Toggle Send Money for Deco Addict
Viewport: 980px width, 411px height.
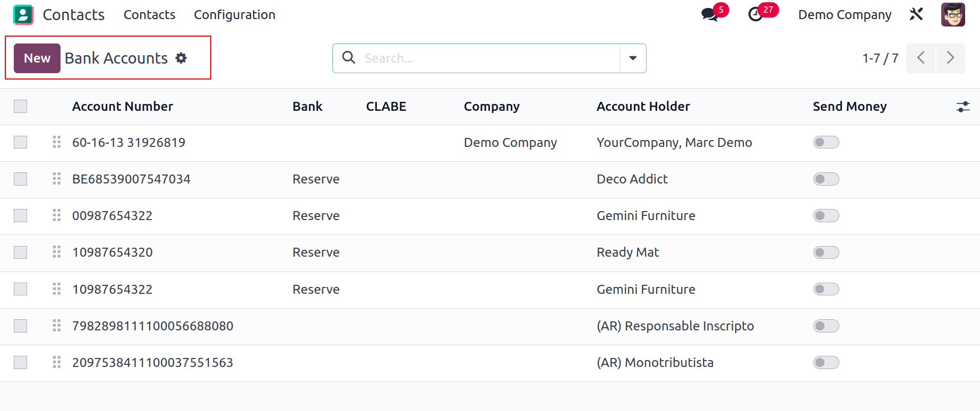(826, 179)
